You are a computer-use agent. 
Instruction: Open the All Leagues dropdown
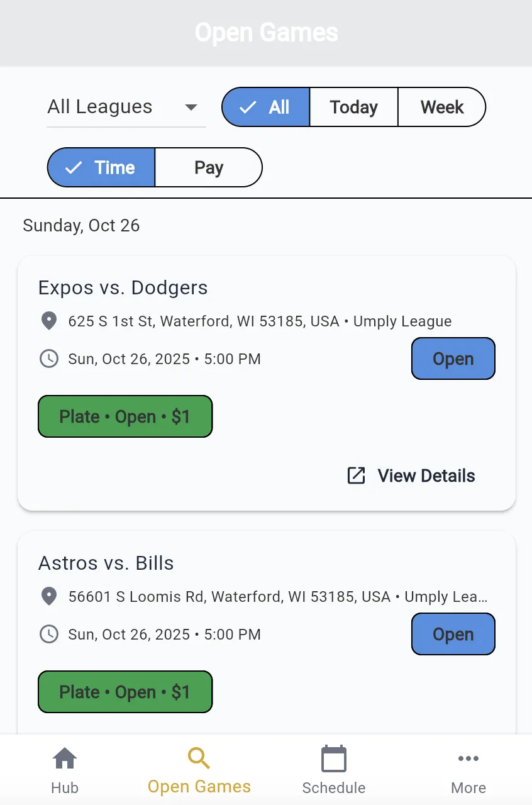(101, 107)
